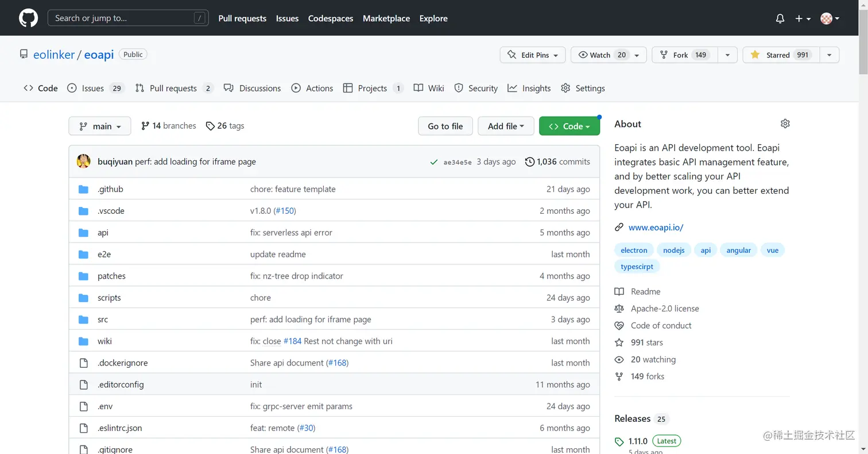The image size is (868, 454).
Task: Focus the Search or jump to field
Action: pos(128,18)
